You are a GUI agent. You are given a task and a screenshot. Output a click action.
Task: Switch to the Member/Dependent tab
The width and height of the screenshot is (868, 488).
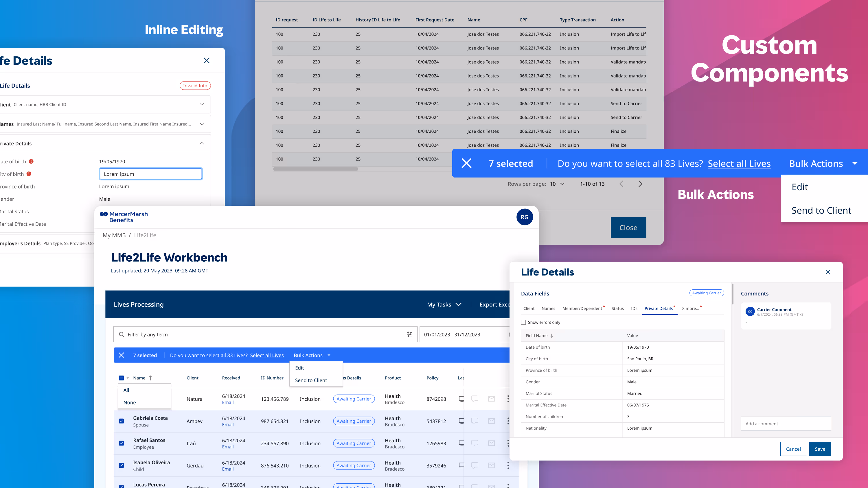click(582, 308)
